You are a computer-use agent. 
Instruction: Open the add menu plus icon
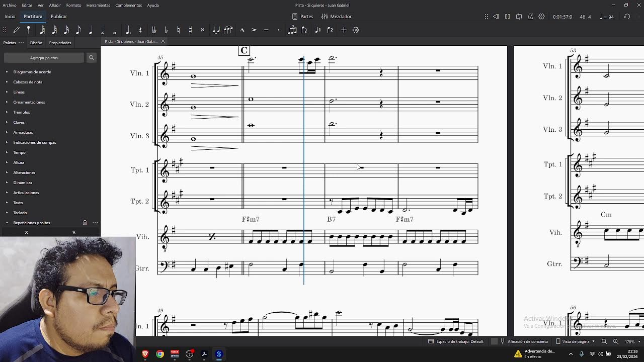pyautogui.click(x=344, y=30)
